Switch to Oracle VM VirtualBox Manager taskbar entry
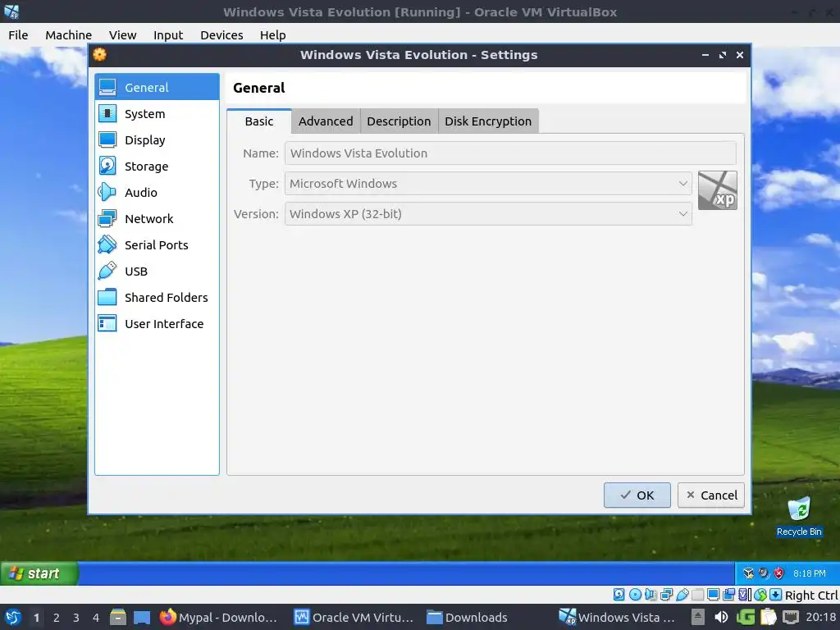The image size is (840, 630). click(x=354, y=617)
